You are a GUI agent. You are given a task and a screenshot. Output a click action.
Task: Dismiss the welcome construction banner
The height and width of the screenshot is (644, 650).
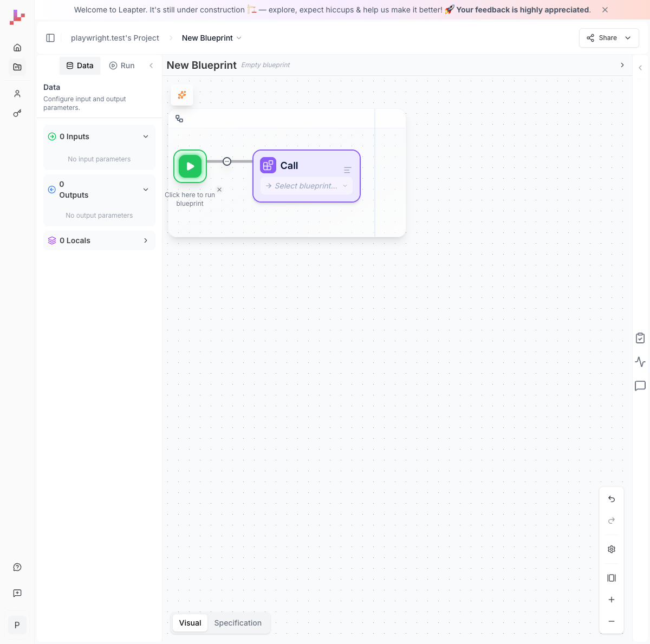tap(604, 9)
